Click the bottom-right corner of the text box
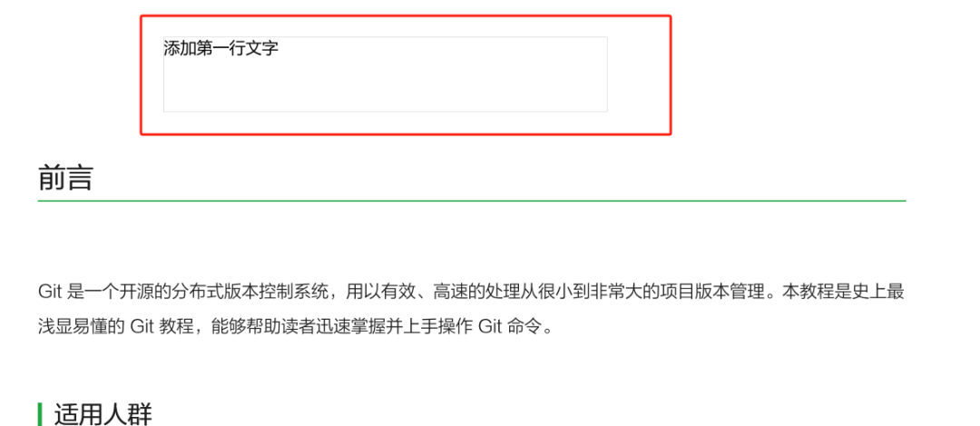Screen dimensions: 980x426 tap(605, 110)
